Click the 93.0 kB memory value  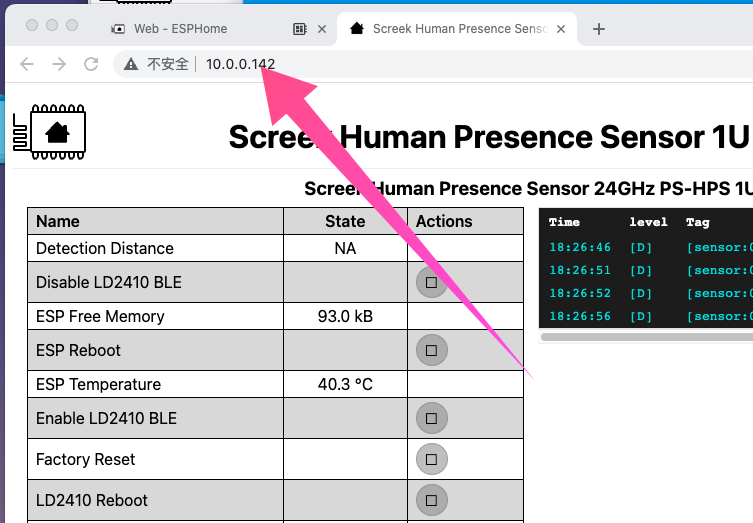(345, 316)
